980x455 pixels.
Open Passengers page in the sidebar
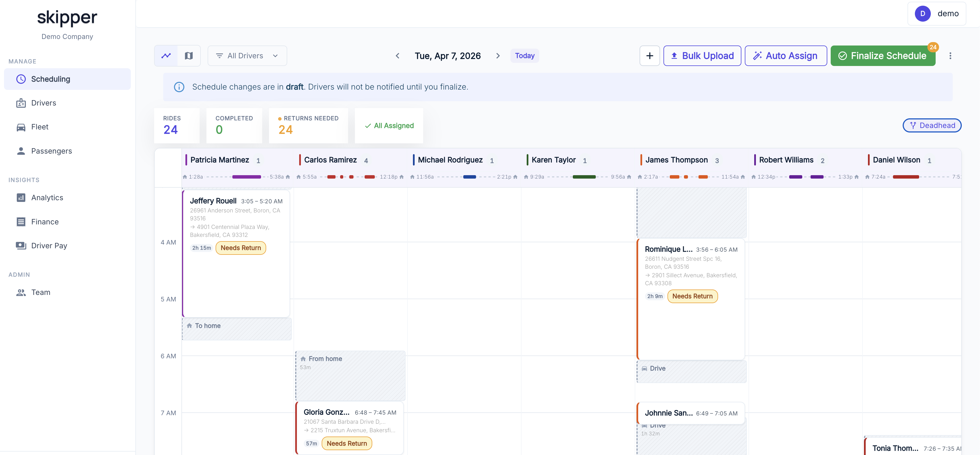pyautogui.click(x=67, y=151)
